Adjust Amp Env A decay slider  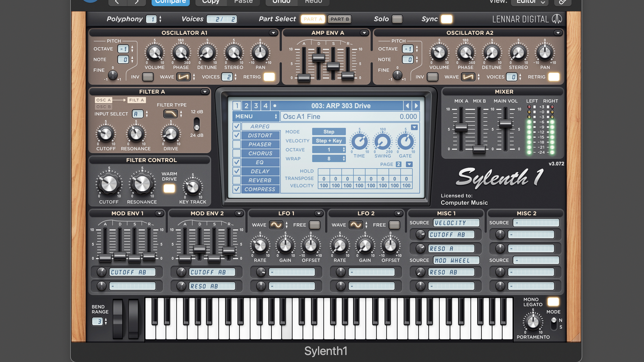pyautogui.click(x=318, y=58)
